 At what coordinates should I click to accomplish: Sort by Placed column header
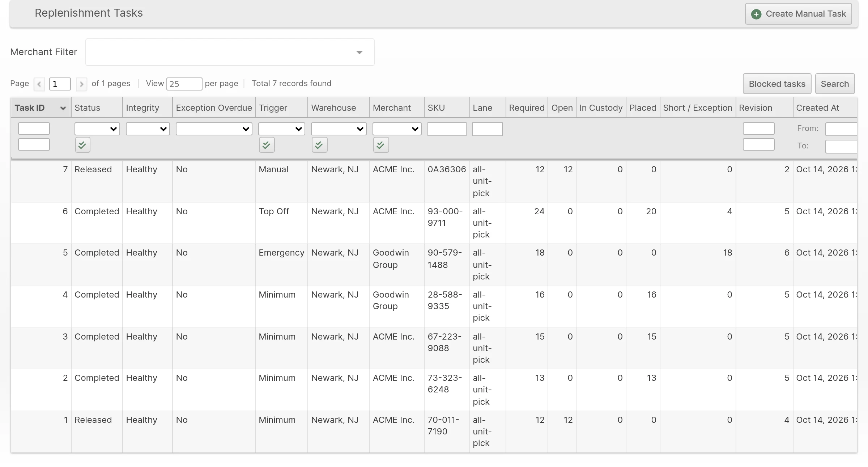tap(643, 108)
